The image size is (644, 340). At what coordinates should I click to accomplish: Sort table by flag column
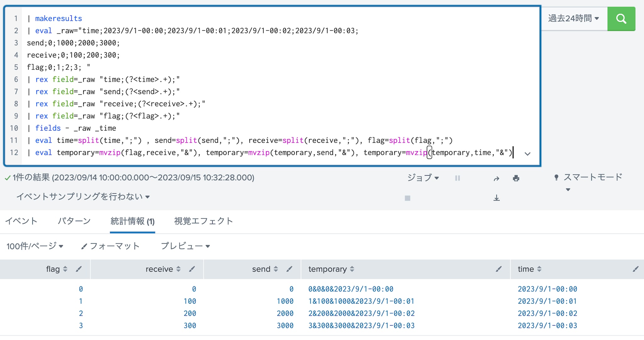(57, 269)
